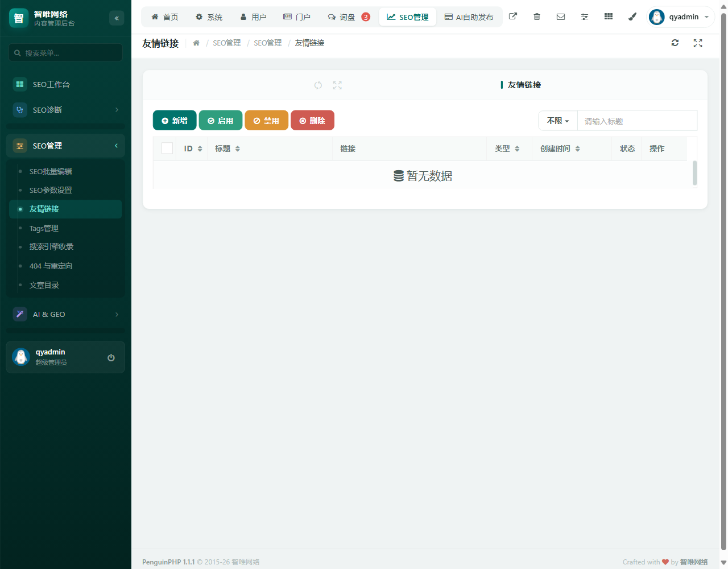728x569 pixels.
Task: Switch to 用户 top tab
Action: 254,17
